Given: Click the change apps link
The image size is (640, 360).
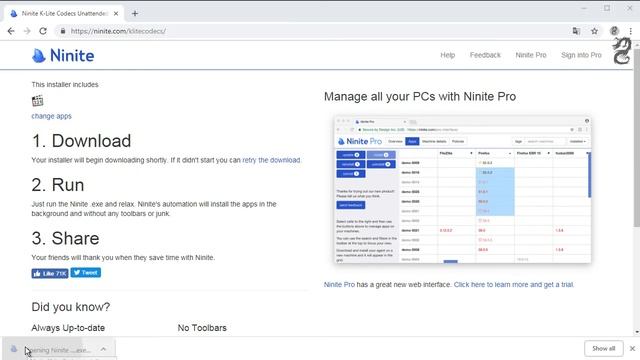Looking at the screenshot, I should coord(51,116).
